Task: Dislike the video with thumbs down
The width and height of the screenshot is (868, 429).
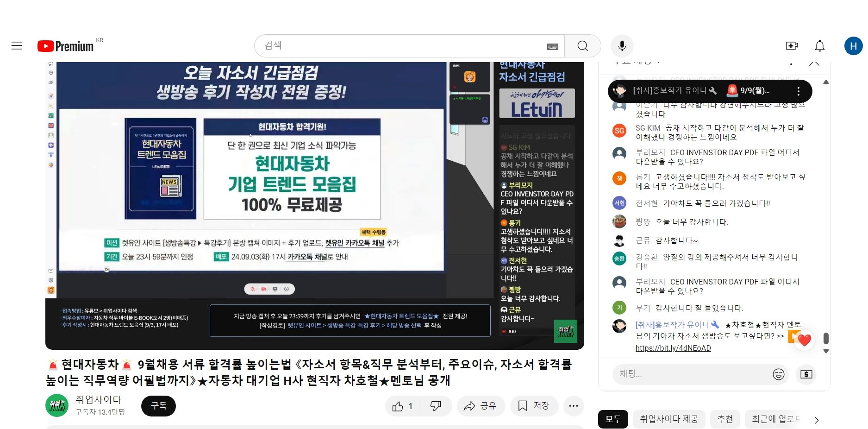Action: [x=436, y=406]
